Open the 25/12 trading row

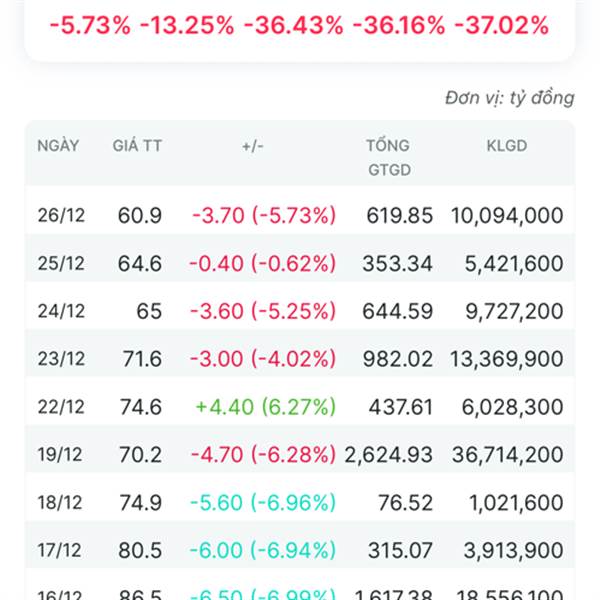point(300,263)
